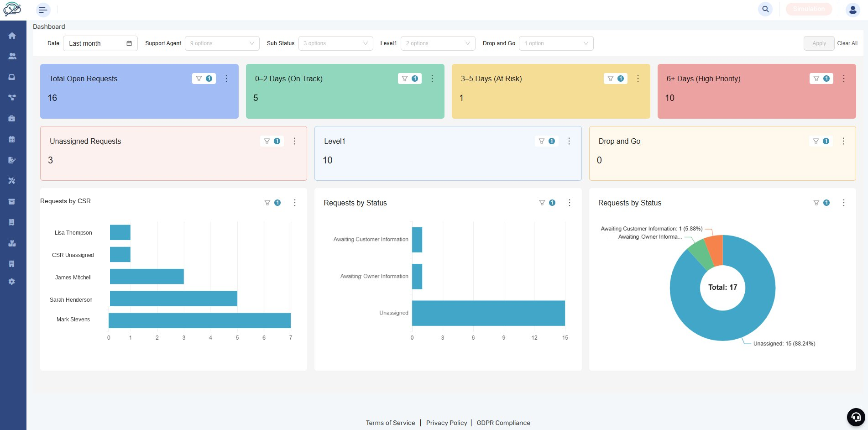868x430 pixels.
Task: Open more options on Requests by CSR chart
Action: tap(295, 203)
